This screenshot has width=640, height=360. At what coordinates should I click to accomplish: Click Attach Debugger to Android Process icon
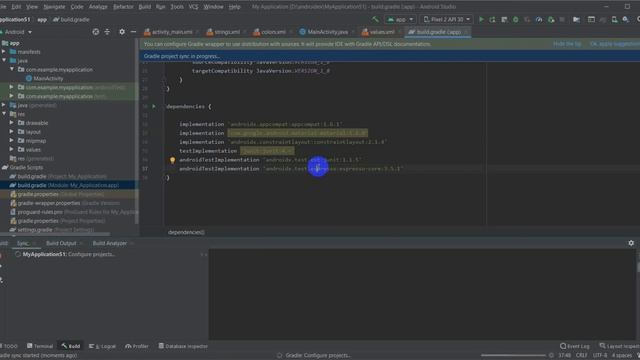pos(551,19)
